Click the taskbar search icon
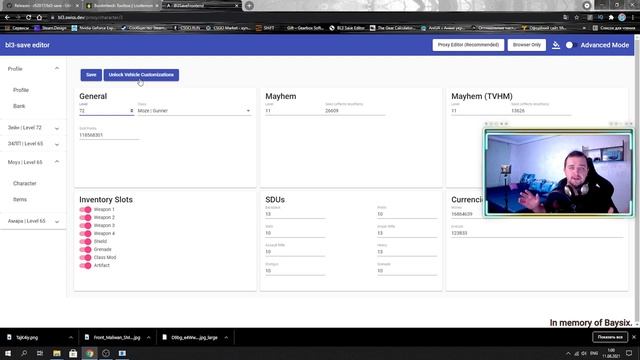 (x=24, y=353)
